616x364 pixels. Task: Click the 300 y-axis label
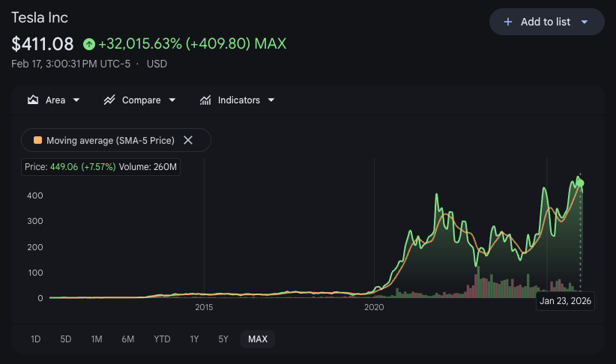tap(35, 221)
